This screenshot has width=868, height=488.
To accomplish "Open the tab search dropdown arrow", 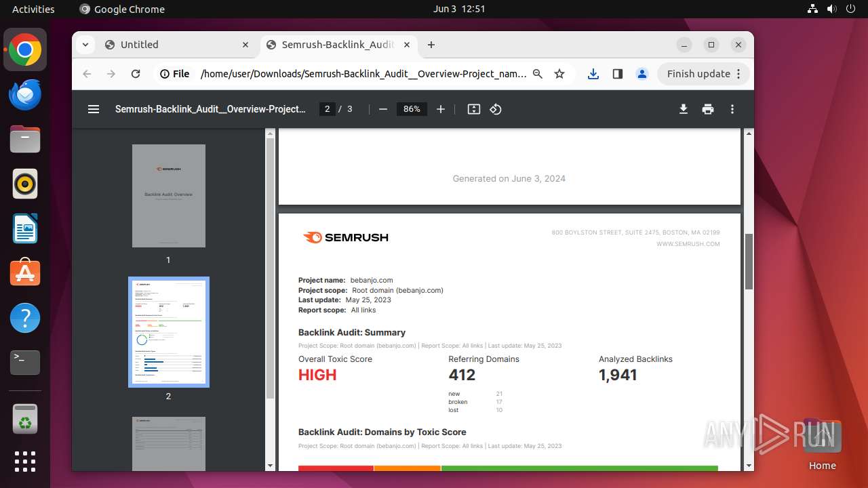I will pyautogui.click(x=85, y=45).
